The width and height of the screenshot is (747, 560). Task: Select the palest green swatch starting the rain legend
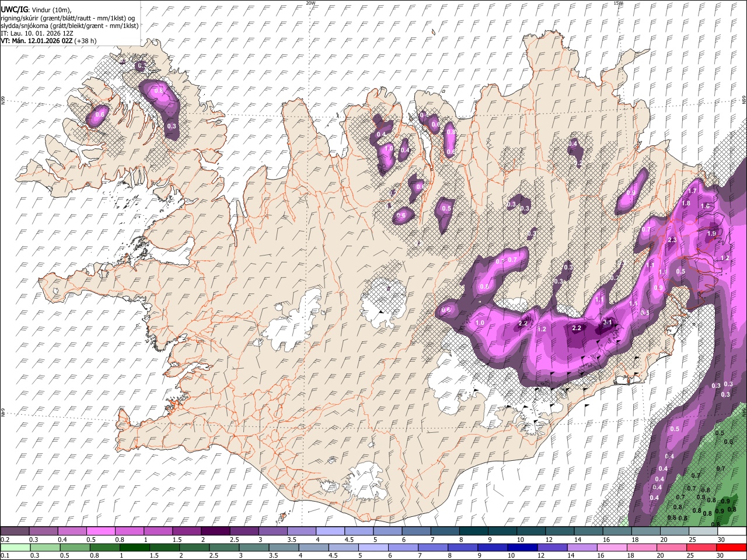[x=15, y=547]
